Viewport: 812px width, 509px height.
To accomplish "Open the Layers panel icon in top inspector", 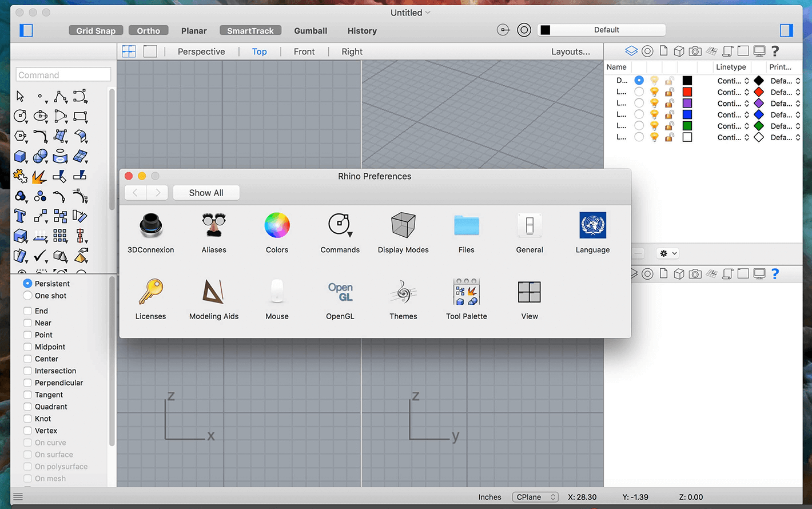I will click(631, 51).
